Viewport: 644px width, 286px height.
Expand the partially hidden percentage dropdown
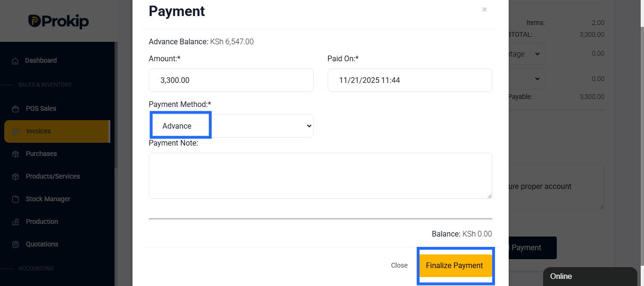(x=526, y=54)
